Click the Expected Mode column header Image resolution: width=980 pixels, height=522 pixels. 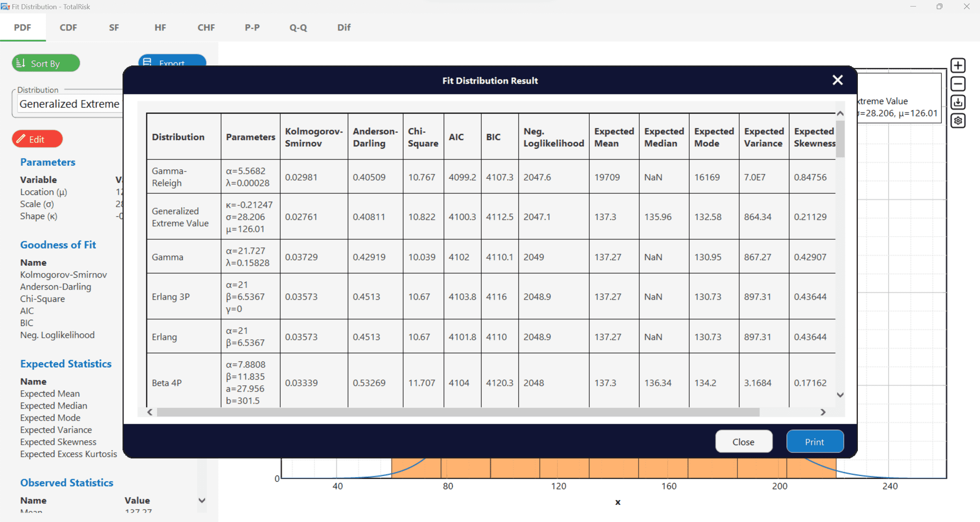714,137
